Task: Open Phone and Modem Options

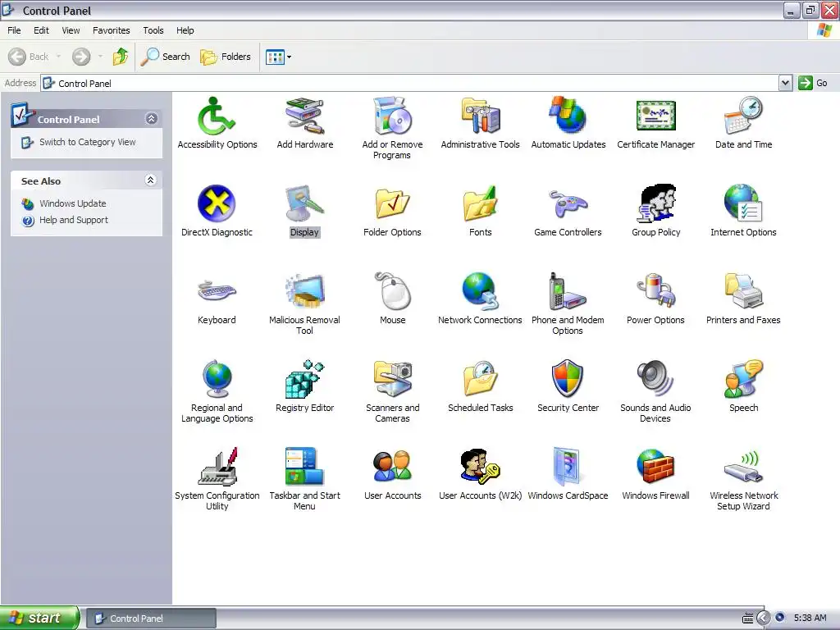Action: point(568,291)
